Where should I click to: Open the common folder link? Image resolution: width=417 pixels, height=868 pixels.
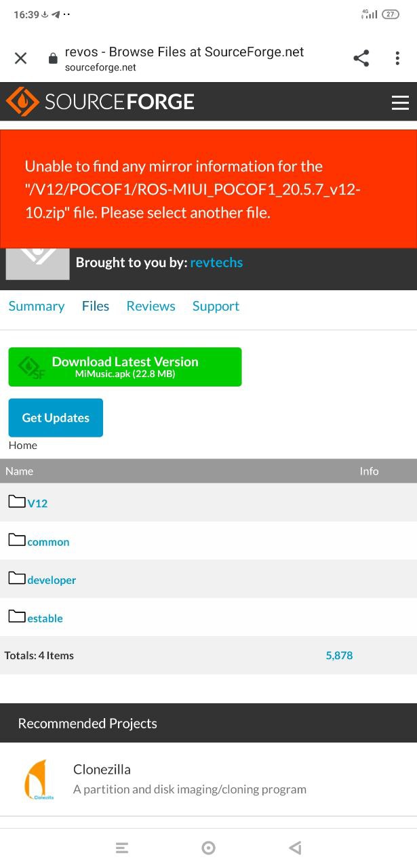[x=48, y=542]
